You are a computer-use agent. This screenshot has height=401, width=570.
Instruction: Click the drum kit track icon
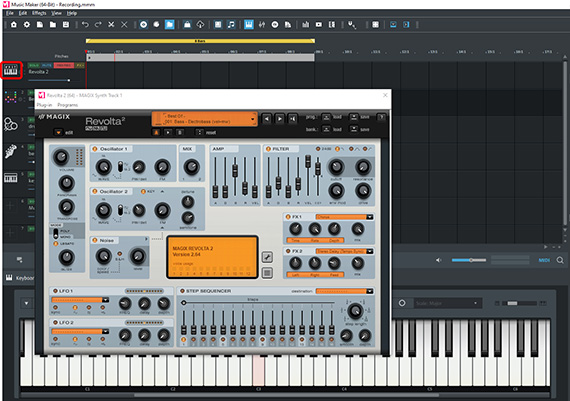(11, 124)
